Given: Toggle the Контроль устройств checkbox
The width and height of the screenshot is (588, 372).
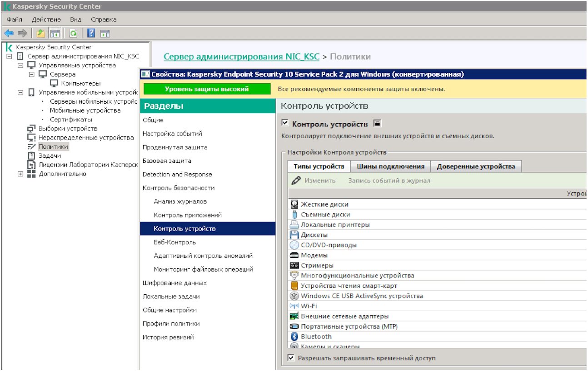Looking at the screenshot, I should (x=285, y=123).
